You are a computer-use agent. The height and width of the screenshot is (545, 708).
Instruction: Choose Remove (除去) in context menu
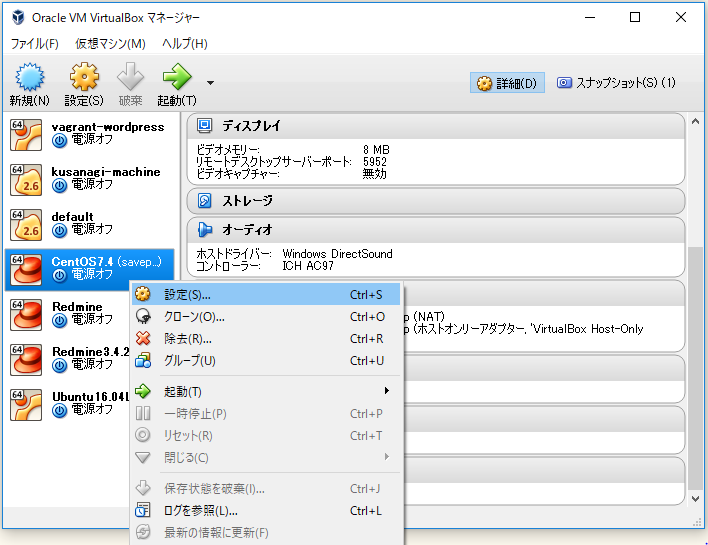266,339
